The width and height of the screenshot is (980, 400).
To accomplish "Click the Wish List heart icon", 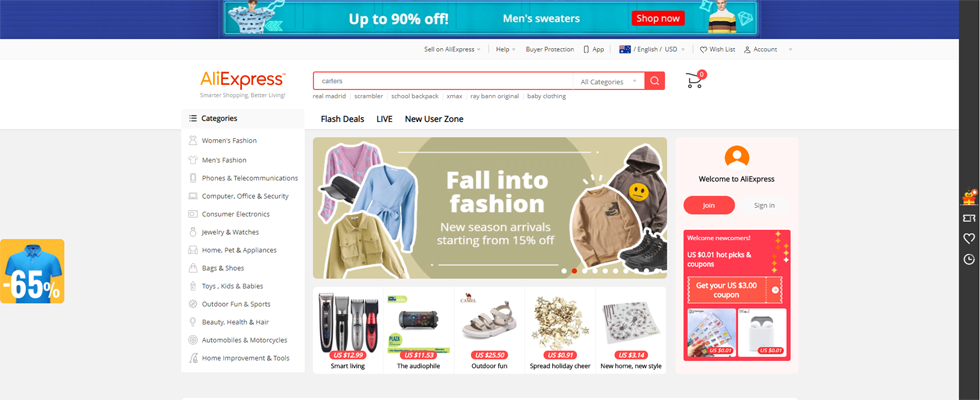I will click(703, 49).
